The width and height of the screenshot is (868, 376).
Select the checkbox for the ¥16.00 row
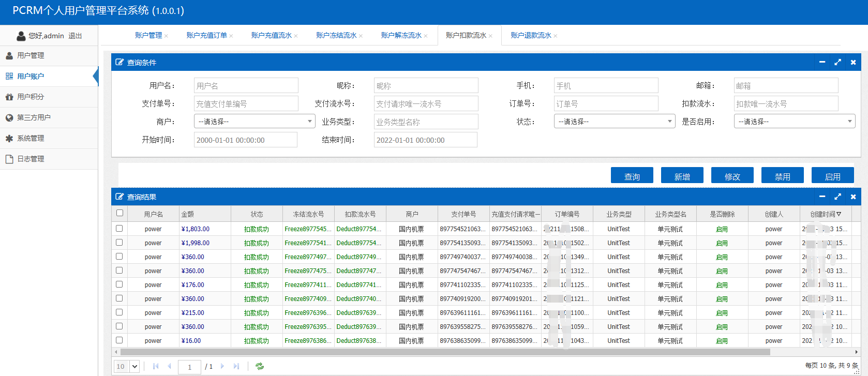(x=119, y=340)
